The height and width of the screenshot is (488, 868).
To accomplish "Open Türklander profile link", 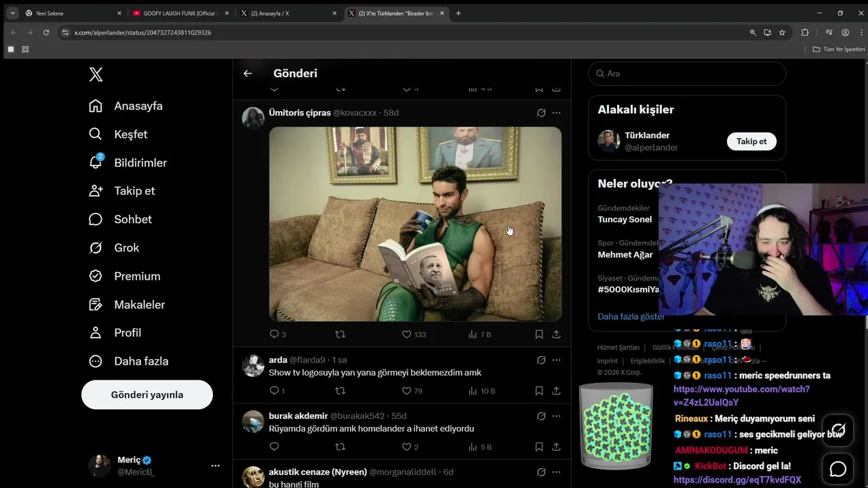I will [x=647, y=136].
